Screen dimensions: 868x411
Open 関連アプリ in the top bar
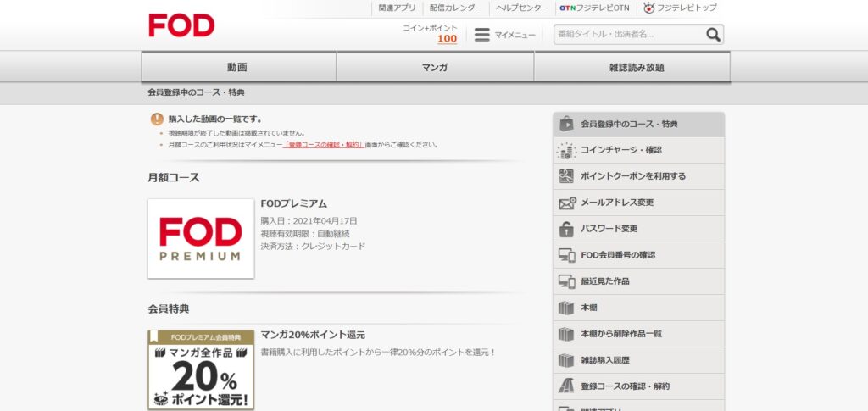pos(397,8)
